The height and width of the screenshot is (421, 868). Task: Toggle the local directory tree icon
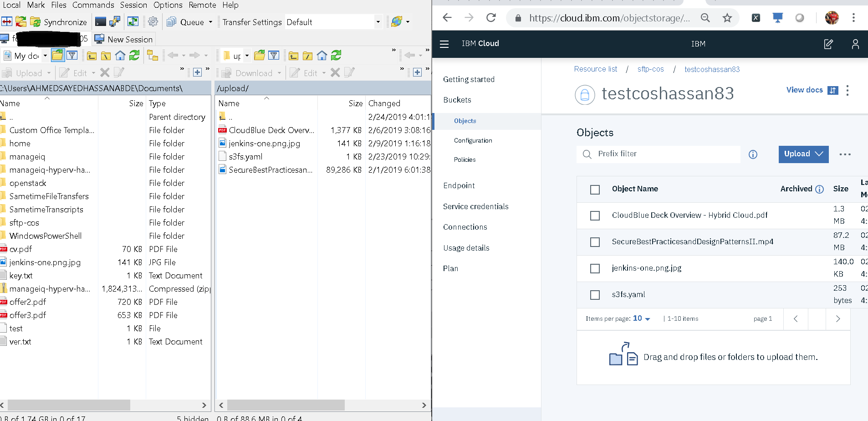[x=153, y=56]
